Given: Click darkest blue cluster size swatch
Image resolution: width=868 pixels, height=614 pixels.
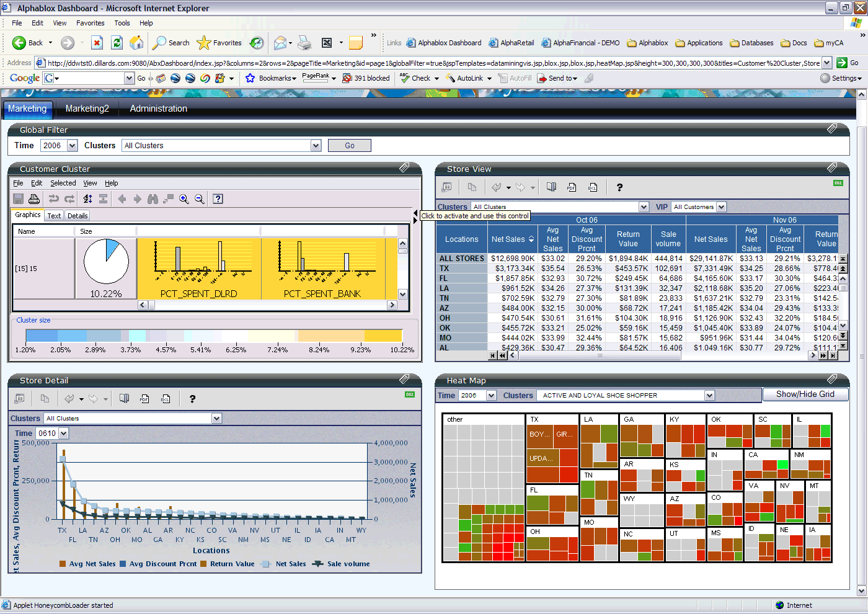Looking at the screenshot, I should click(x=42, y=336).
